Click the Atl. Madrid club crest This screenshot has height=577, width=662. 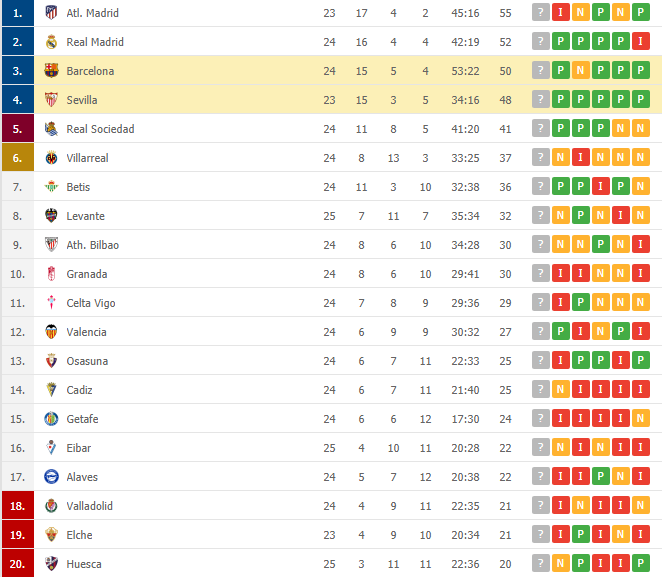[x=51, y=13]
